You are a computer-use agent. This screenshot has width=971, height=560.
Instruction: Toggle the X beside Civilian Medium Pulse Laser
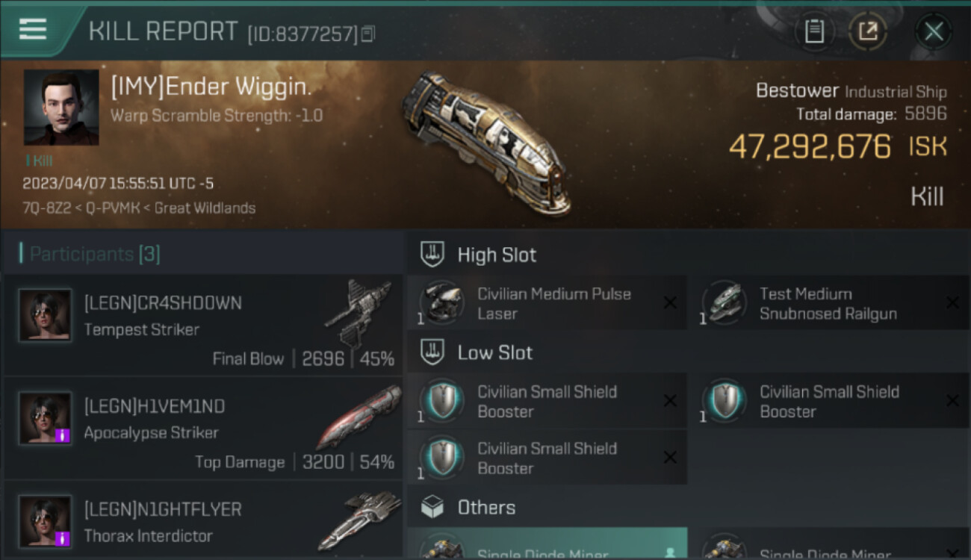coord(670,302)
